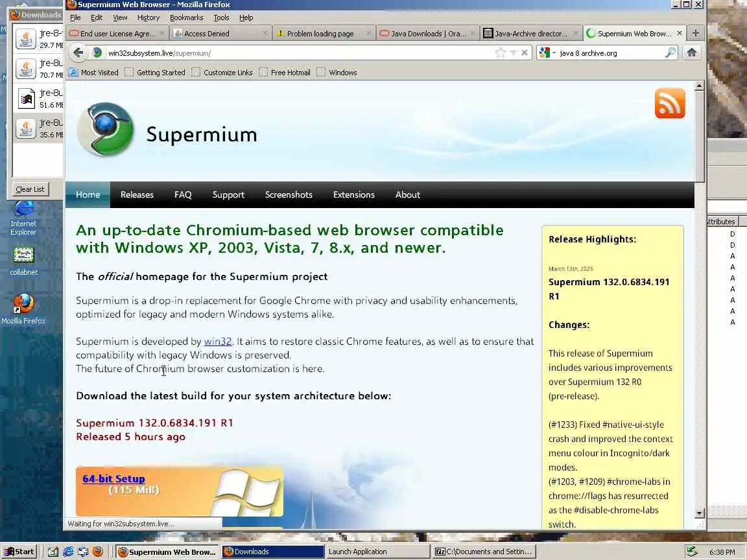The width and height of the screenshot is (747, 560).
Task: Click the page scrollbar down arrow
Action: point(699,513)
